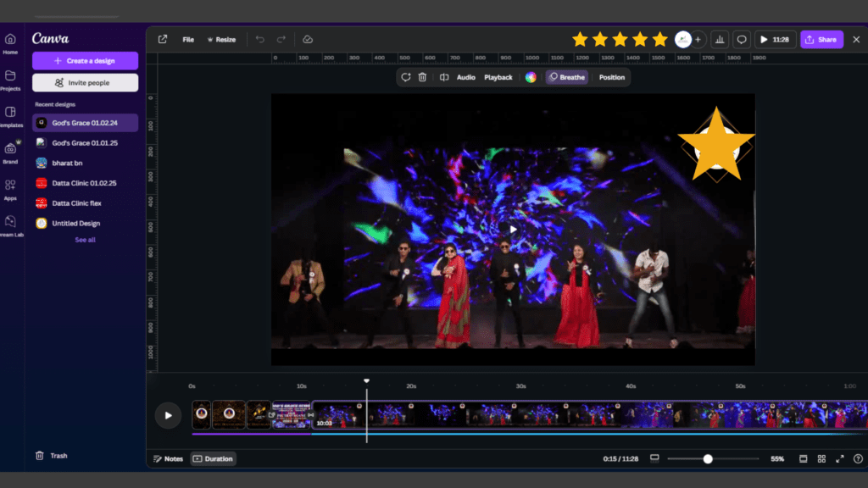This screenshot has width=868, height=488.
Task: Open the Playback options dropdown
Action: coord(498,77)
